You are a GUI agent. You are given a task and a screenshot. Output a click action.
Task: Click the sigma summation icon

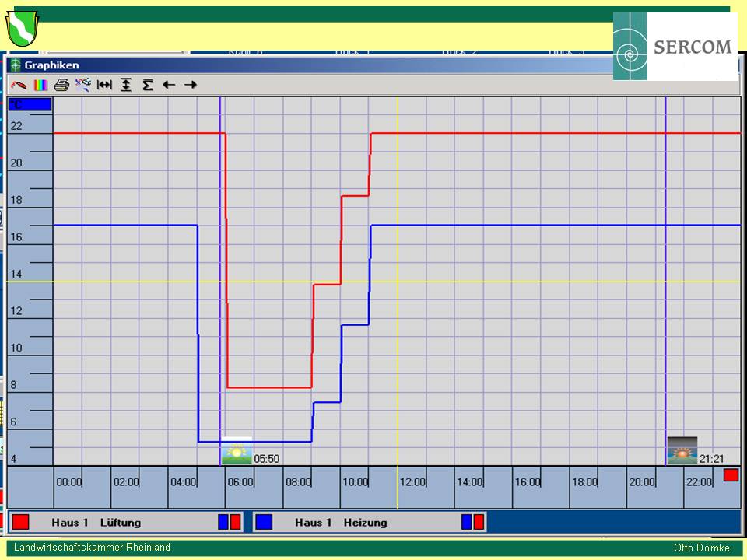pos(147,85)
